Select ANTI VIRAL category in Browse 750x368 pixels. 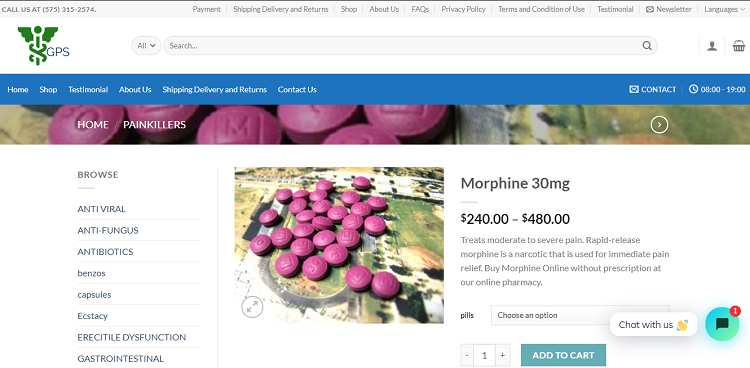click(101, 209)
